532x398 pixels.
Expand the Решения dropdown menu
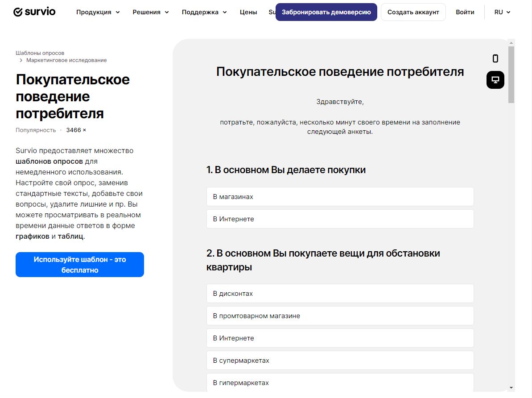coord(150,12)
